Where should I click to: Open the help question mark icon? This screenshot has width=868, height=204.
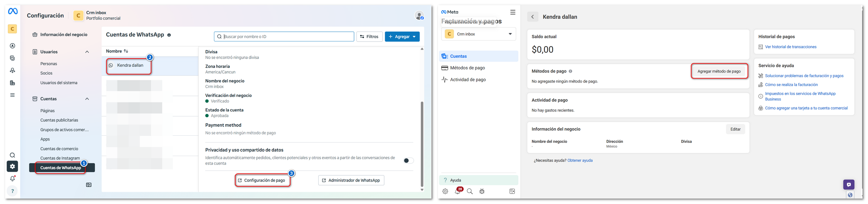[13, 191]
